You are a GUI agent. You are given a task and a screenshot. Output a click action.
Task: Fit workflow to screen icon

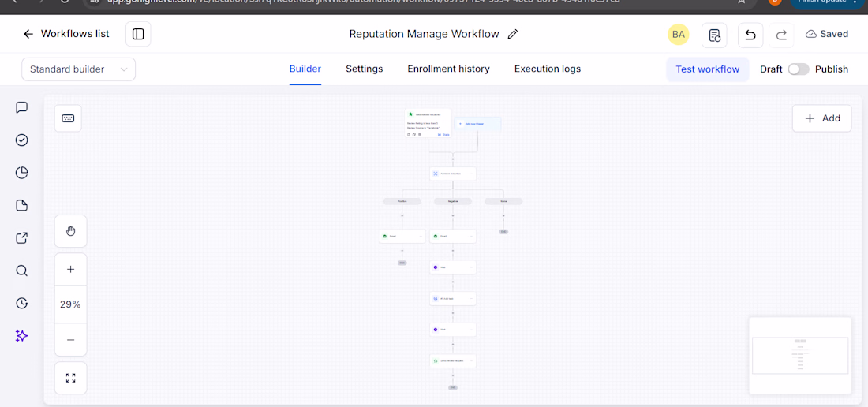(x=70, y=379)
